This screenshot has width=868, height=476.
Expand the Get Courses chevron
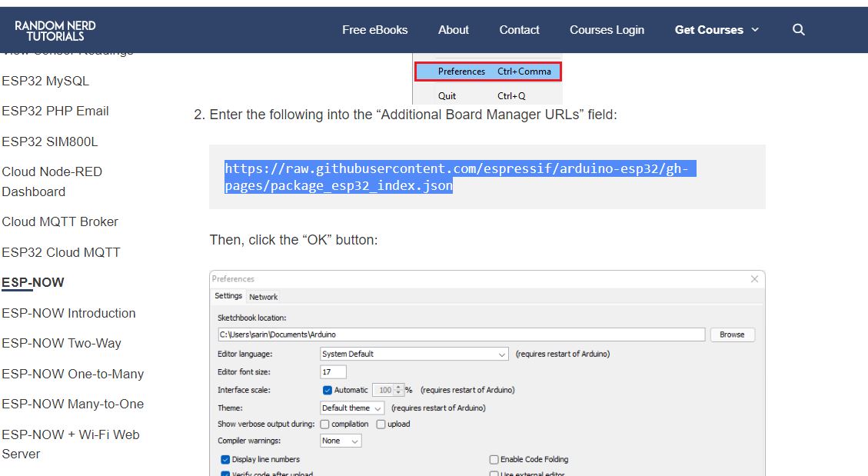click(755, 30)
